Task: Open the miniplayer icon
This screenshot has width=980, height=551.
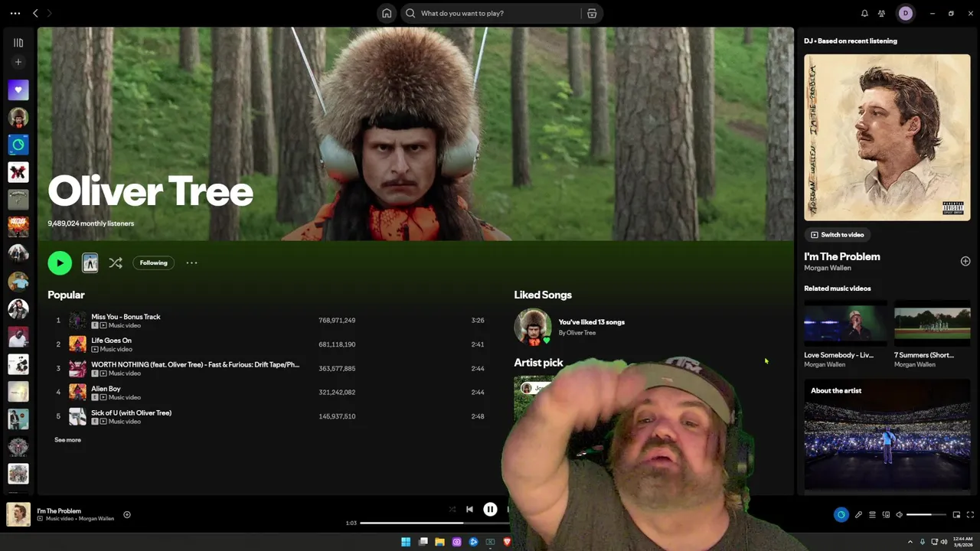Action: point(956,514)
